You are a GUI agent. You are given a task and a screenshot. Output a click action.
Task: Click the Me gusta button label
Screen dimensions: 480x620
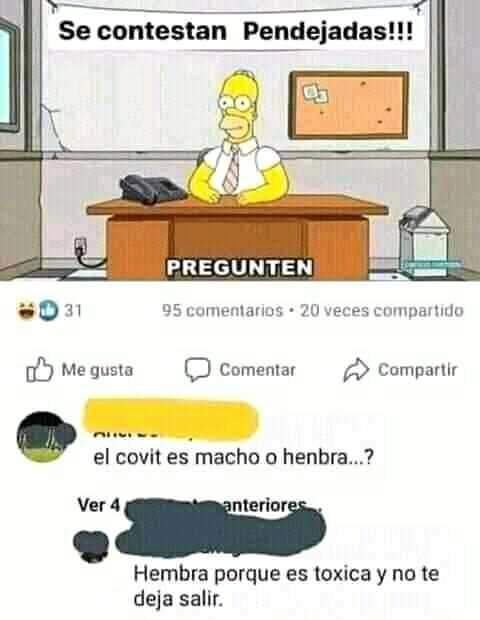(97, 370)
